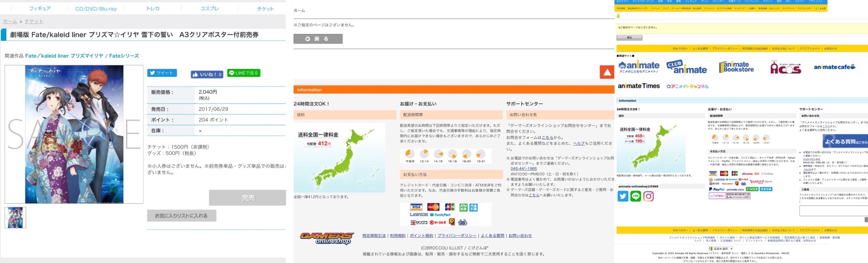868x263 pixels.
Task: Open the Twitter icon under animate-onlineshop SNS
Action: coord(623,196)
